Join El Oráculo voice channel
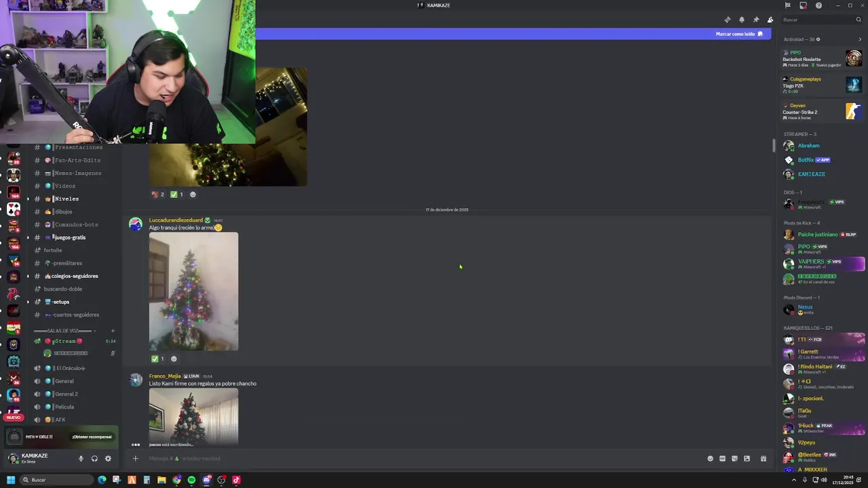The height and width of the screenshot is (488, 868). [73, 368]
